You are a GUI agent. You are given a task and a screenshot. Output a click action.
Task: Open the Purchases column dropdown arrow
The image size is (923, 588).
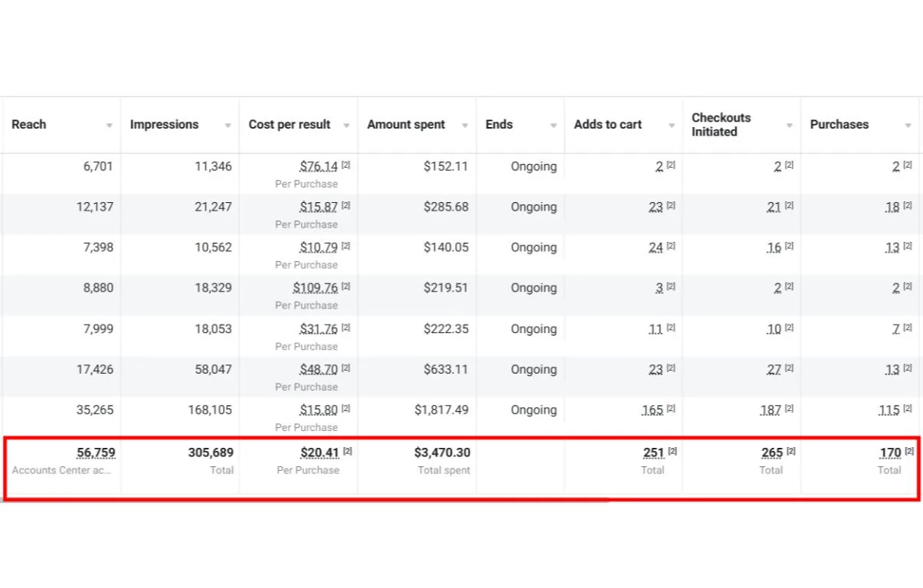tap(908, 126)
